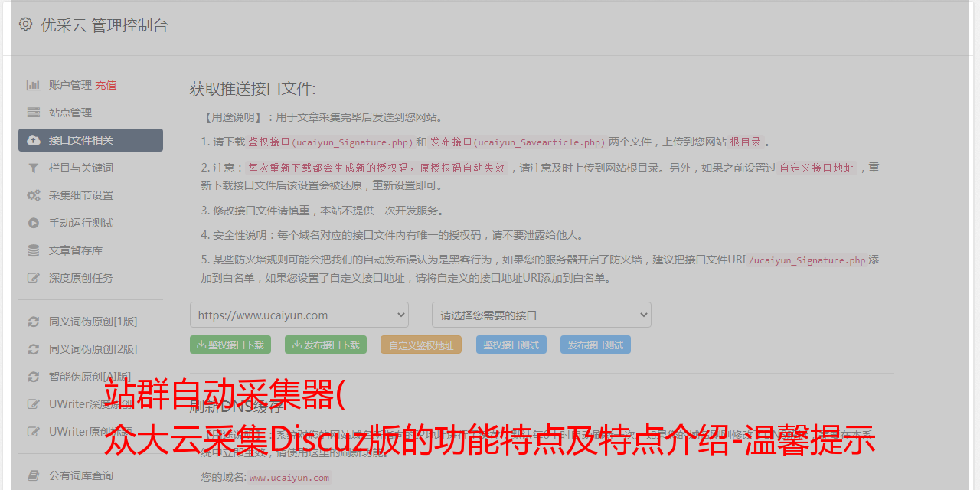This screenshot has height=490, width=980.
Task: Click the orange 自定义鉴权地址 button
Action: click(x=421, y=345)
